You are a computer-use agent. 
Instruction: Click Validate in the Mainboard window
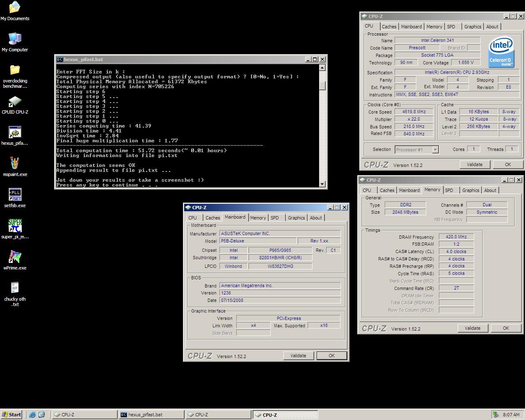298,356
